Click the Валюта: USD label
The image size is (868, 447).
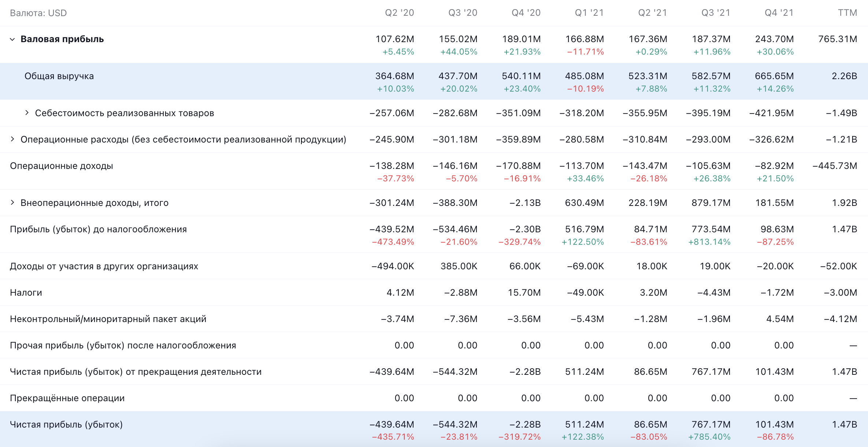(38, 13)
